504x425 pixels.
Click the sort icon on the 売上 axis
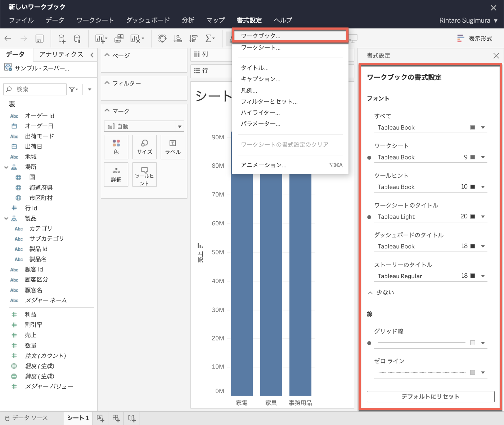200,246
